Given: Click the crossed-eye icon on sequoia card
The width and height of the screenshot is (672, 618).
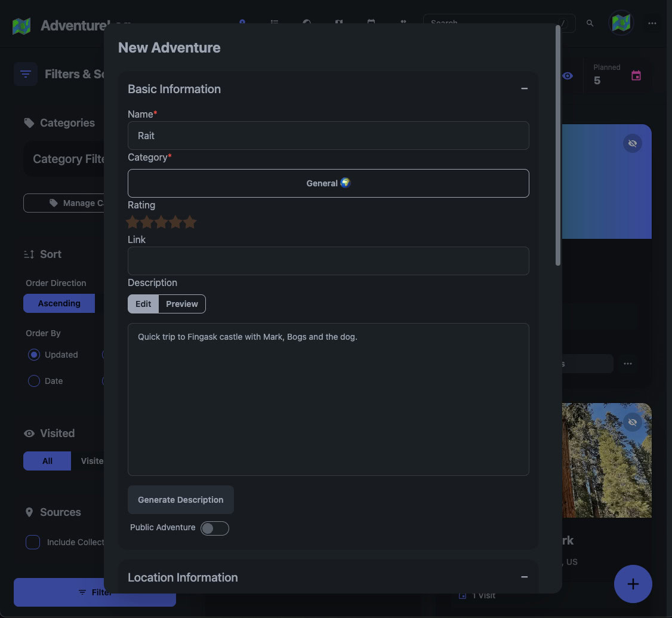Looking at the screenshot, I should (x=632, y=422).
